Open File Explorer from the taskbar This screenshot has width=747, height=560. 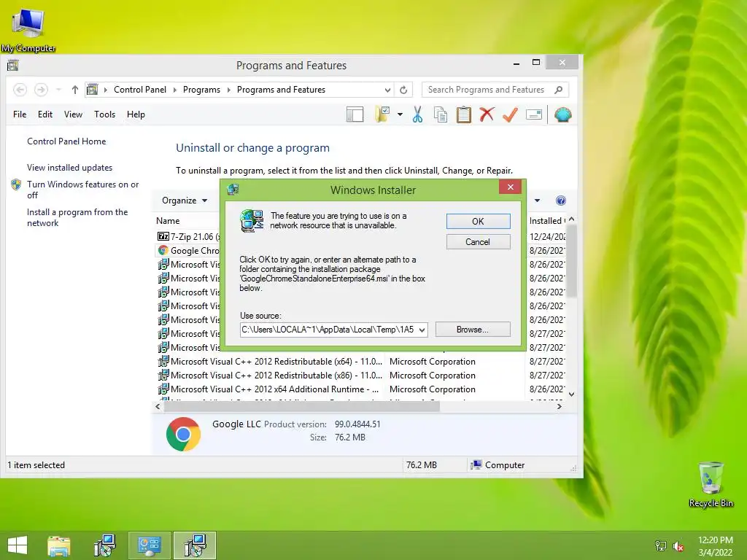[59, 545]
